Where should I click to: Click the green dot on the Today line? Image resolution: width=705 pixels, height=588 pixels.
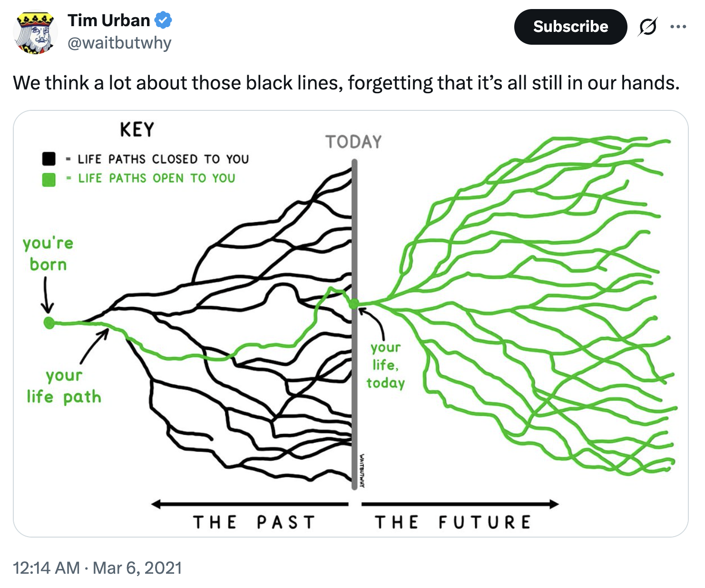tap(354, 304)
